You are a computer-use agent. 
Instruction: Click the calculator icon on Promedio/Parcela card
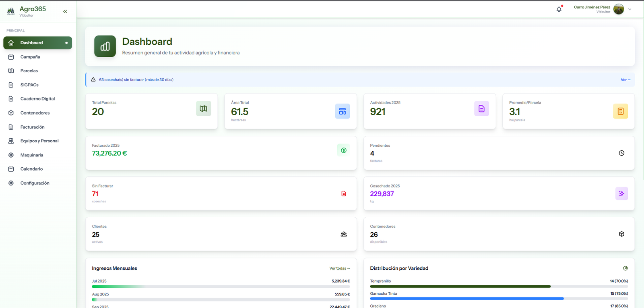(620, 111)
